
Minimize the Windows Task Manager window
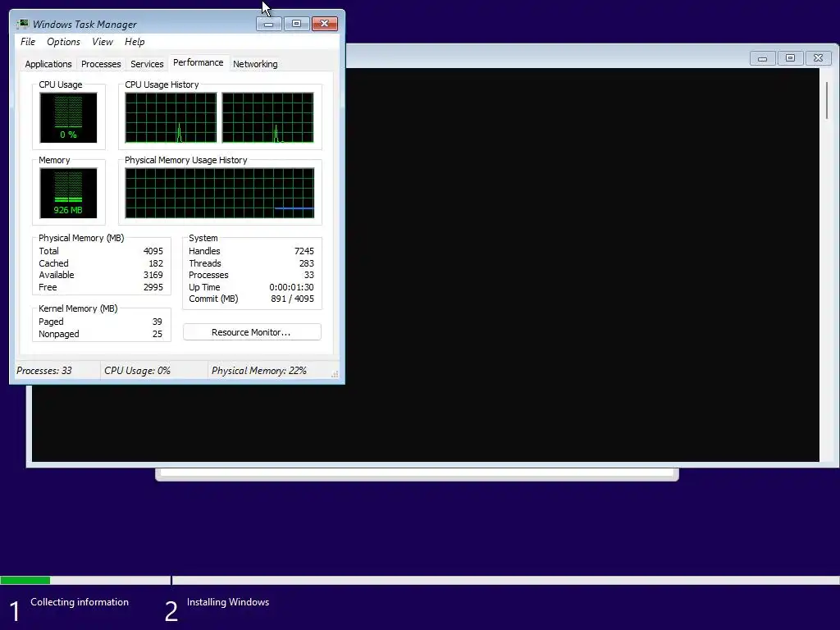coord(268,24)
